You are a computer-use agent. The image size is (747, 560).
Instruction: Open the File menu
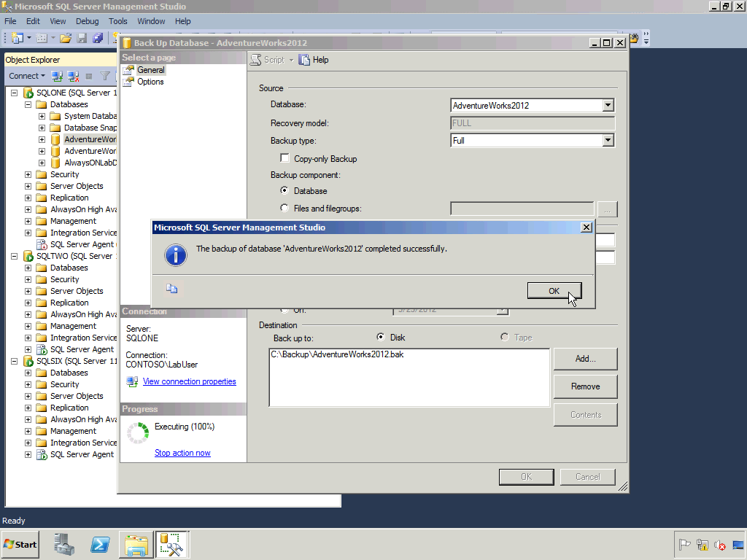click(10, 21)
